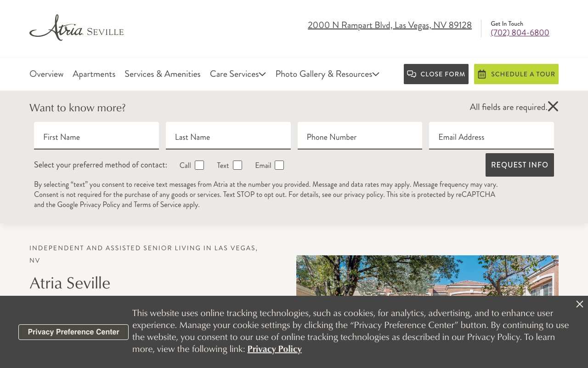Image resolution: width=588 pixels, height=368 pixels.
Task: Go to the Overview page
Action: (46, 74)
